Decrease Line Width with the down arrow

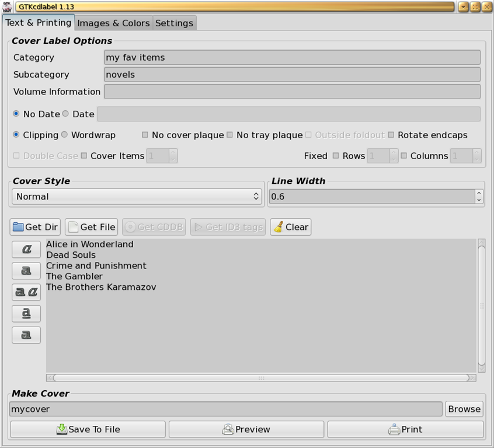(479, 200)
